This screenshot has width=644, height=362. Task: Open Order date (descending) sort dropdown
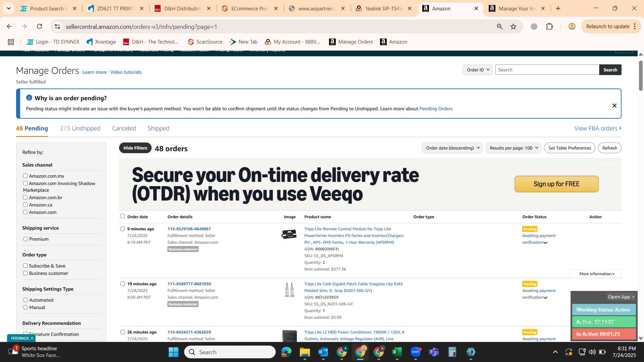pyautogui.click(x=452, y=148)
